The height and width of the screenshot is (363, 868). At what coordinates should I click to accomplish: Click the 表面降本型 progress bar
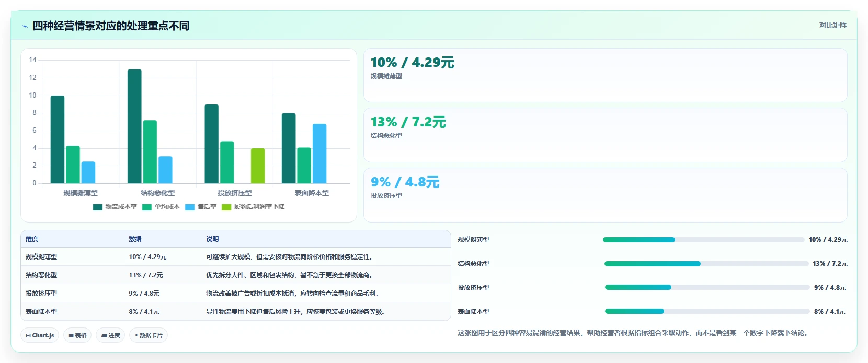tap(707, 311)
